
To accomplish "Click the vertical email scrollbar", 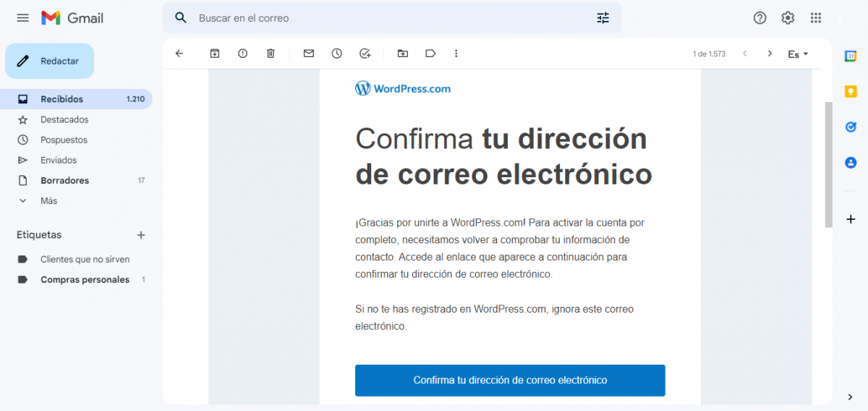I will [x=829, y=165].
